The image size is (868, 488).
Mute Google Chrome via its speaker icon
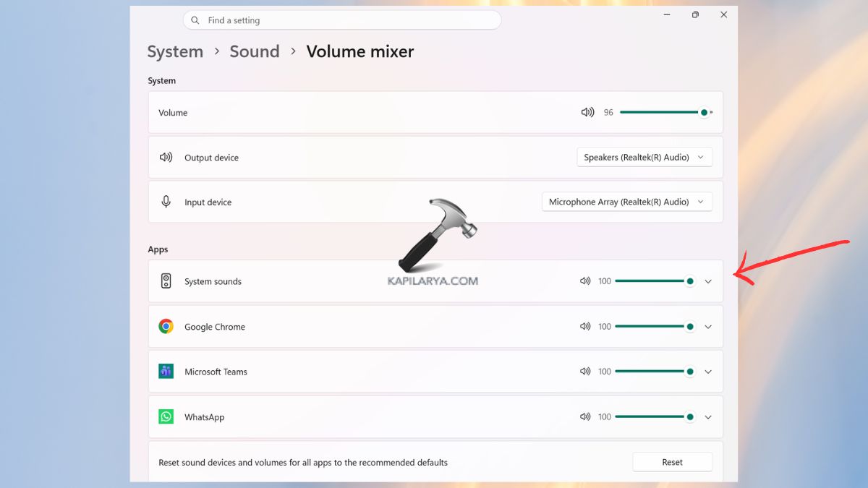click(x=585, y=326)
